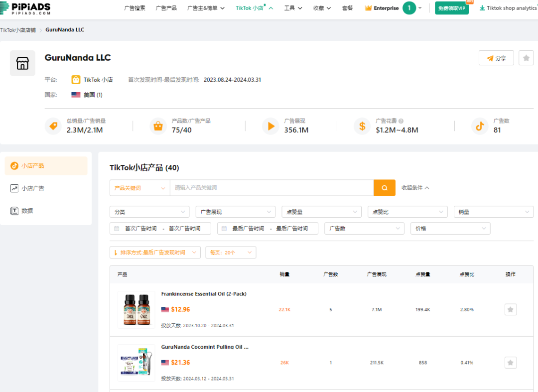Click the first 首次广告时间 start date field
Screen dimensions: 538x392
pyautogui.click(x=140, y=229)
